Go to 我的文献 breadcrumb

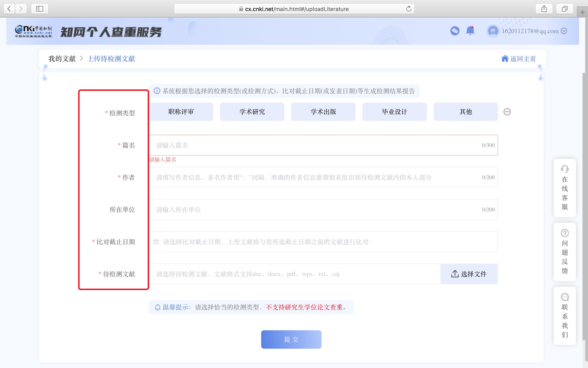[x=62, y=59]
